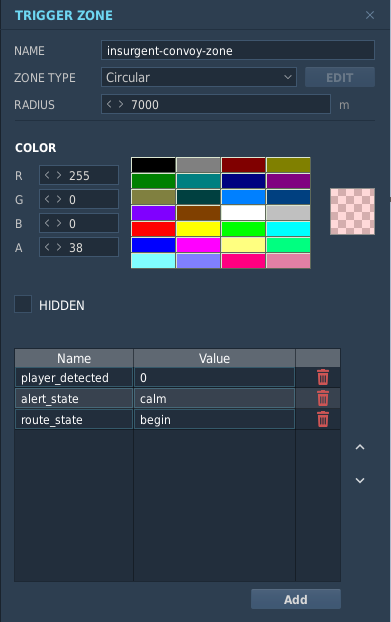This screenshot has height=622, width=391.
Task: Edit the zone name field
Action: coord(238,50)
